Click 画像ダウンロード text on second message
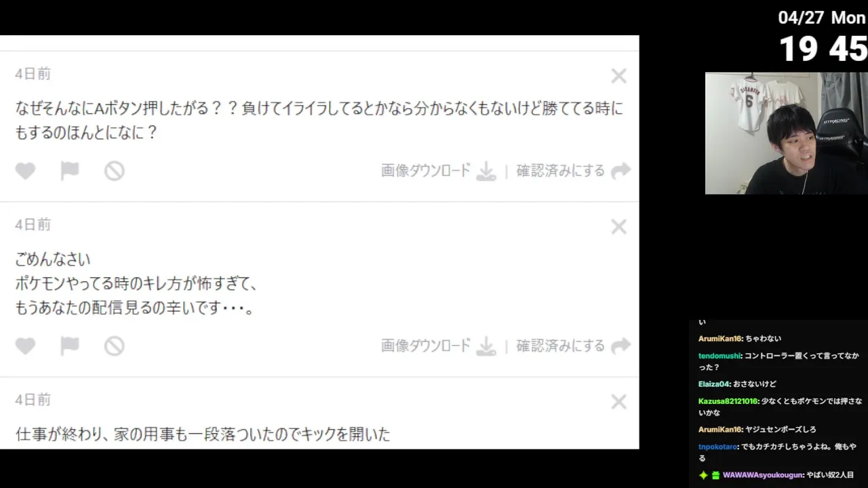The width and height of the screenshot is (868, 488). click(425, 346)
